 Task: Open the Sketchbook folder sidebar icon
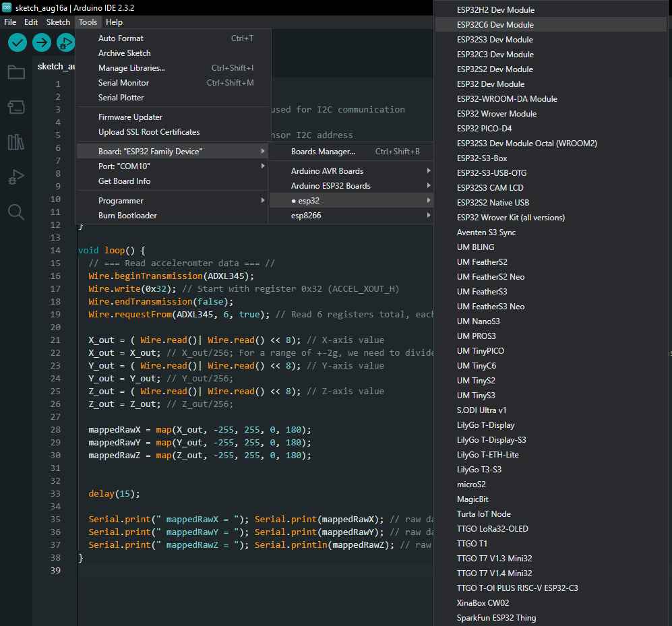(16, 73)
